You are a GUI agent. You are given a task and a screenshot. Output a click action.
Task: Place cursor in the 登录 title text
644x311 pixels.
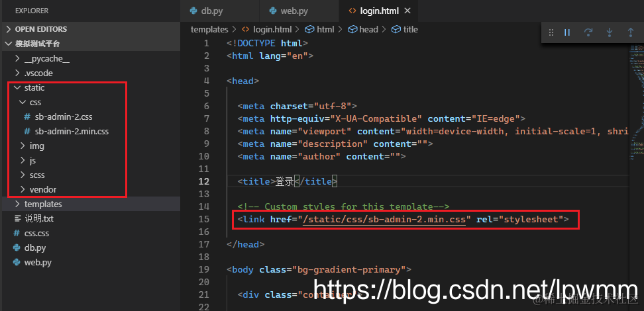(x=284, y=181)
